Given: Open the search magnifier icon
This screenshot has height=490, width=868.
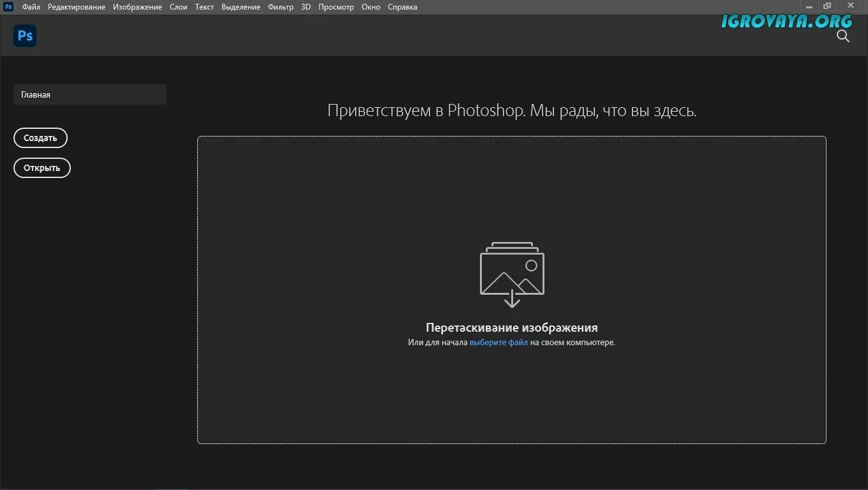Looking at the screenshot, I should pyautogui.click(x=843, y=36).
